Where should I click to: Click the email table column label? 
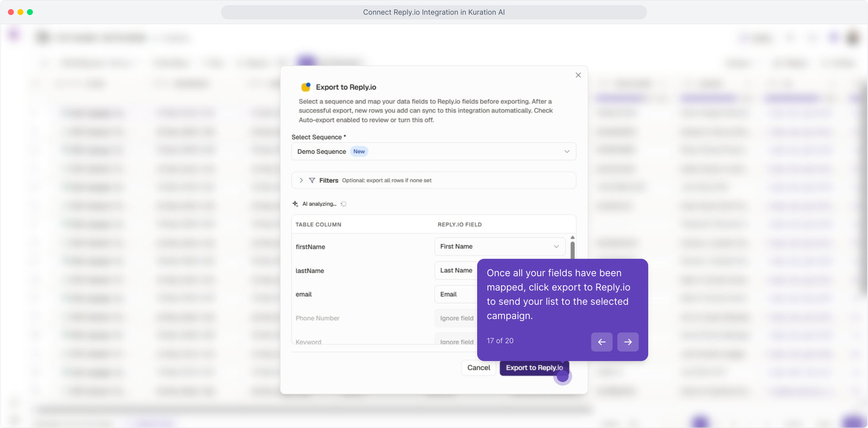click(x=304, y=294)
